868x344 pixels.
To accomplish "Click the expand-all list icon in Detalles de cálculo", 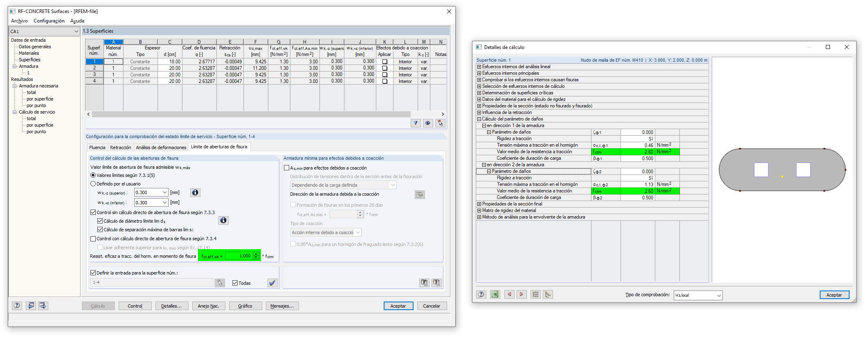I will coord(535,294).
